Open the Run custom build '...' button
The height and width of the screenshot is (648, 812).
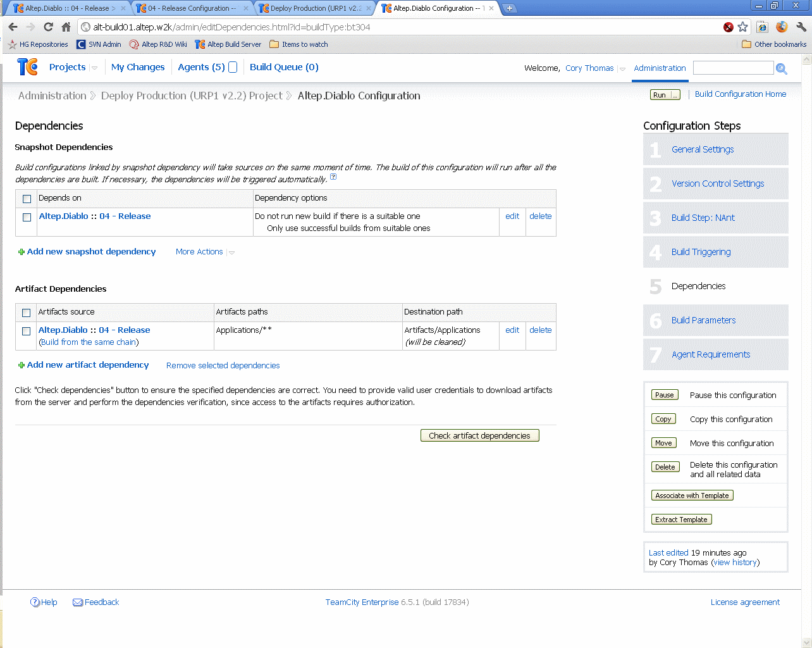pos(675,95)
